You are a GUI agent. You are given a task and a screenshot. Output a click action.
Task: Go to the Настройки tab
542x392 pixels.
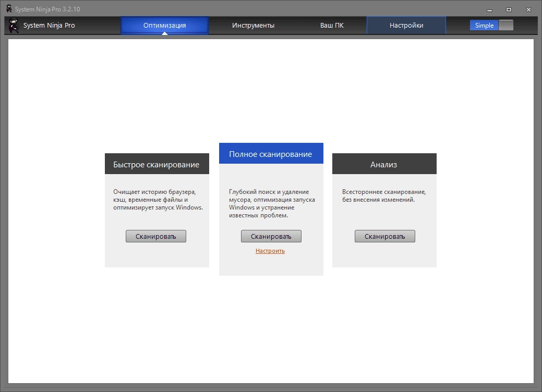406,25
